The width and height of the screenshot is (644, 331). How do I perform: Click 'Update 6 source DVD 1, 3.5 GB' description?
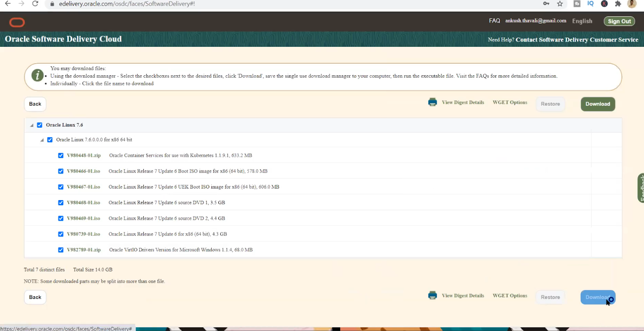[167, 203]
